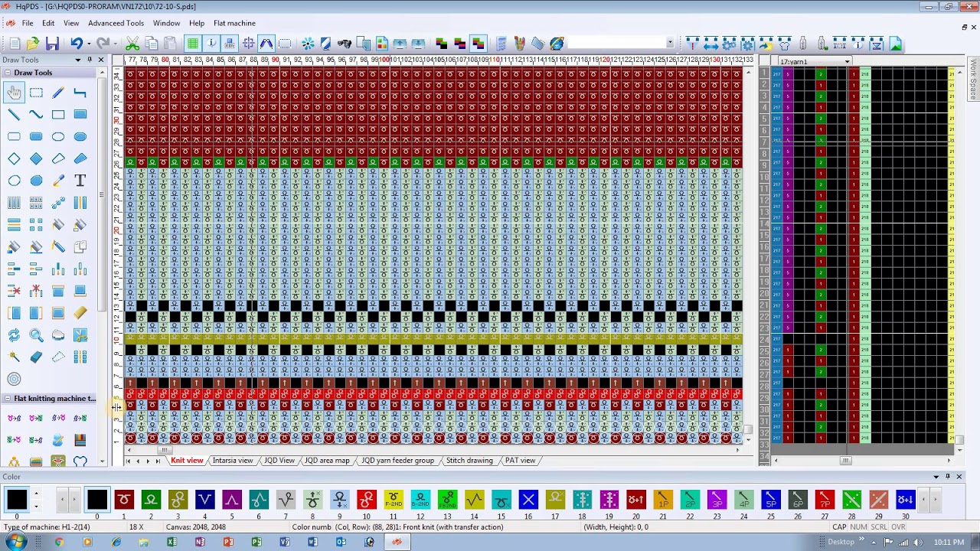Click the Undo arrow in toolbar
This screenshot has width=980, height=551.
[x=76, y=44]
